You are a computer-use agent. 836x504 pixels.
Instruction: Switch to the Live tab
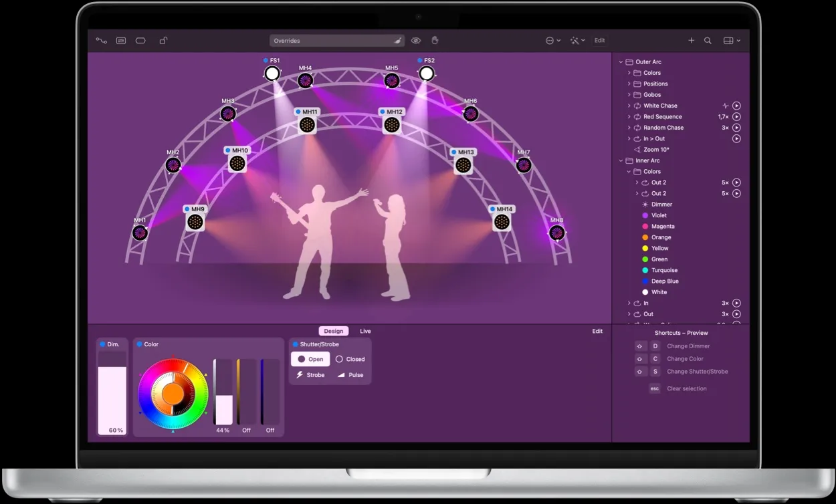365,331
